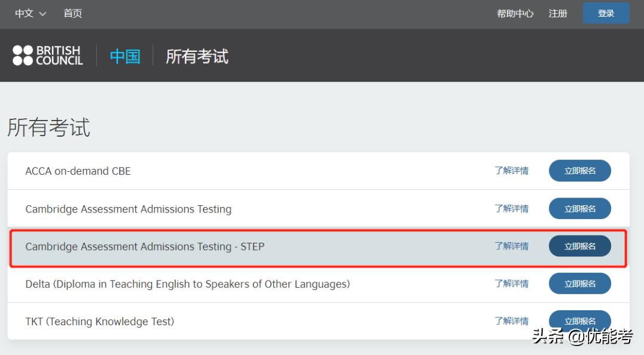
Task: View details for ACCA on-demand CBE
Action: point(511,171)
